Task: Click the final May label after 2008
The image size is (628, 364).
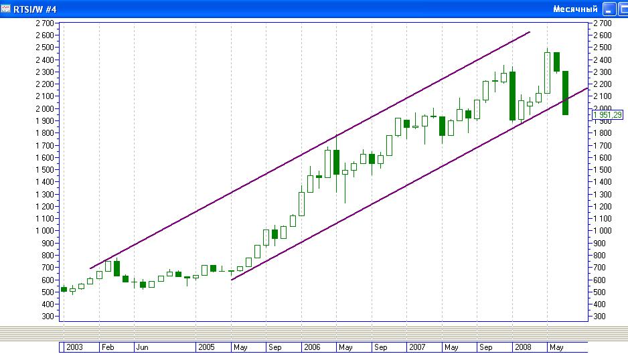Action: [556, 347]
